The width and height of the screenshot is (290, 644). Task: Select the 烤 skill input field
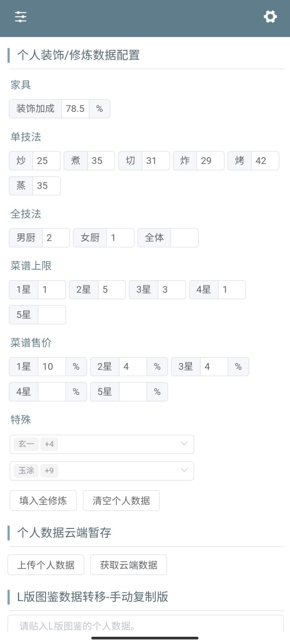click(x=265, y=161)
